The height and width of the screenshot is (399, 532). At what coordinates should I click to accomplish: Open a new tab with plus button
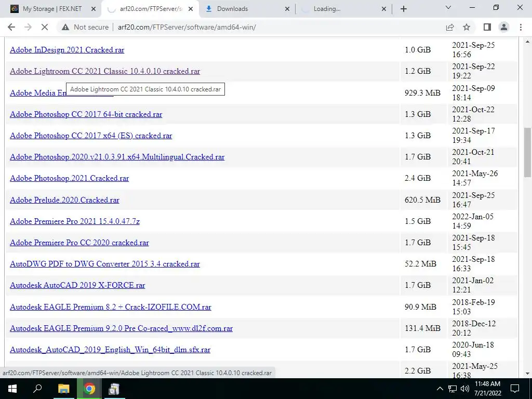point(403,9)
